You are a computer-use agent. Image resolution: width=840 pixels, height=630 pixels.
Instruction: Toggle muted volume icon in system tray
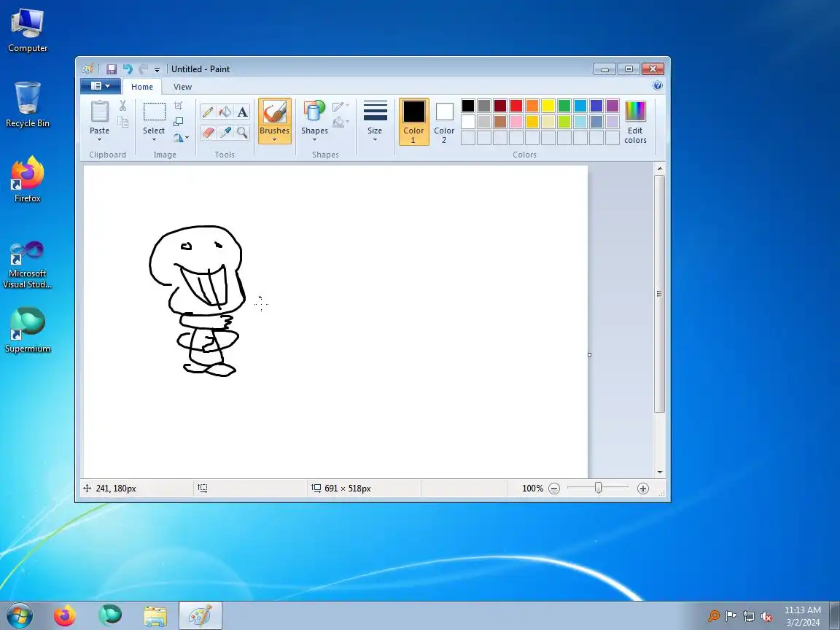click(766, 617)
